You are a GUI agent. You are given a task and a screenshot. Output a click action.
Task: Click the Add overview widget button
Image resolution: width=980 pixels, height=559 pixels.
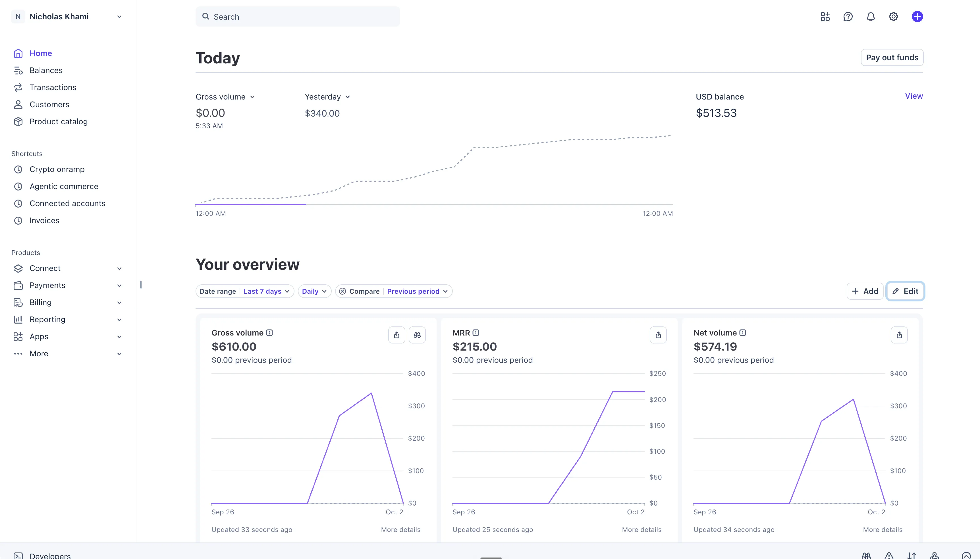click(x=865, y=291)
